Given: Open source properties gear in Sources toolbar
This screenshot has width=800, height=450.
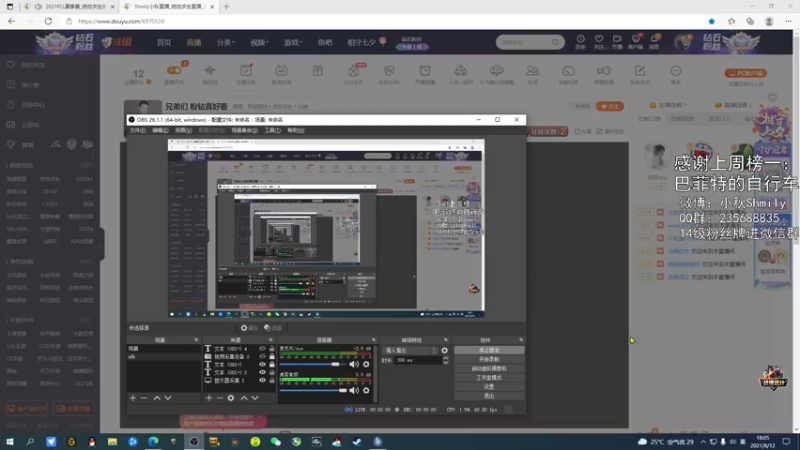Looking at the screenshot, I should 231,398.
